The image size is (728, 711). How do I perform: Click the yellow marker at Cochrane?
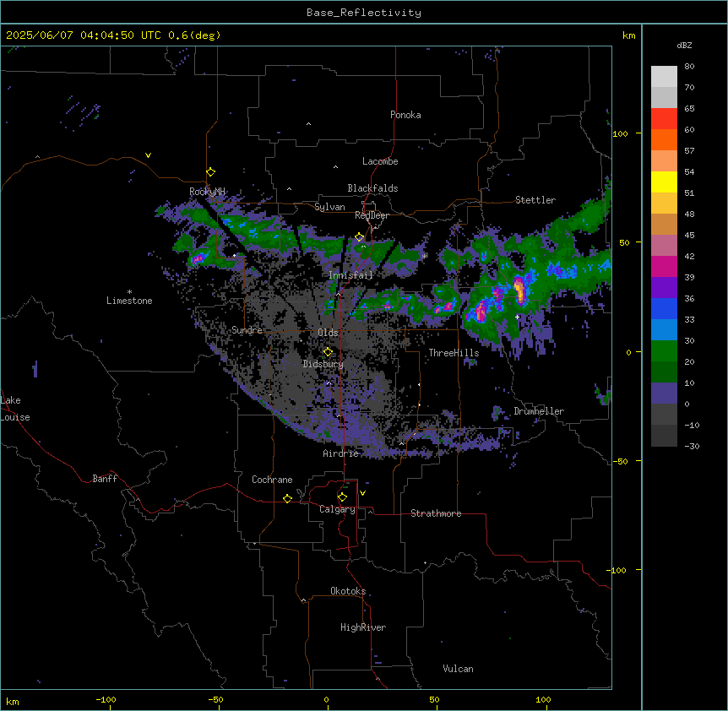tap(287, 498)
